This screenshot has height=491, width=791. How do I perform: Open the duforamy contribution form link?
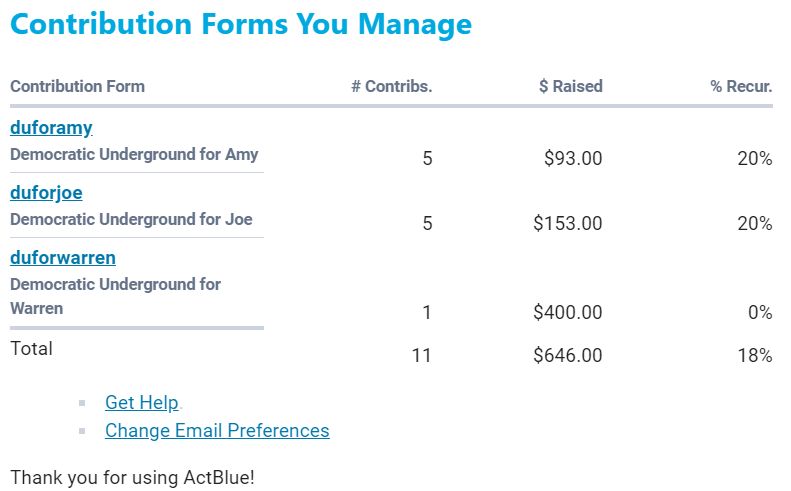tap(51, 128)
